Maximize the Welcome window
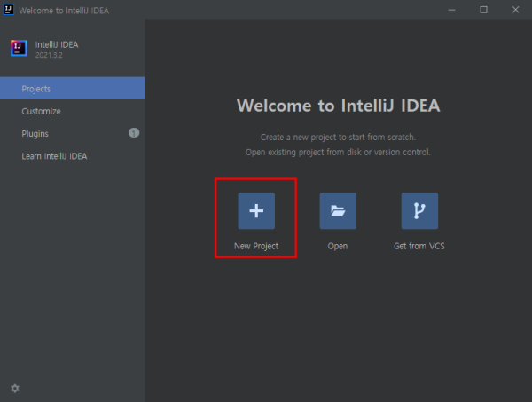Viewport: 532px width, 402px height. tap(483, 10)
